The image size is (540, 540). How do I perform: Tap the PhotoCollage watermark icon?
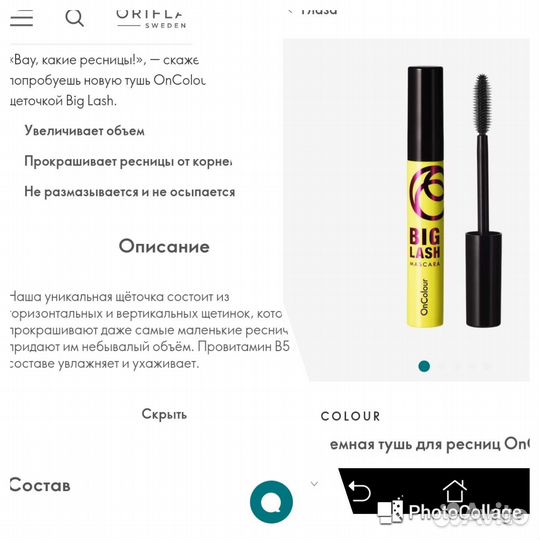click(391, 511)
